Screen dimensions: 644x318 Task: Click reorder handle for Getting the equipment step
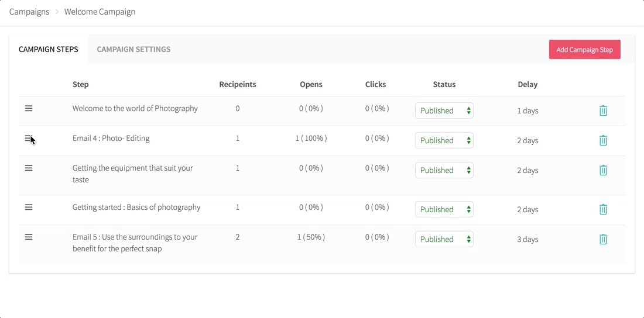[29, 168]
